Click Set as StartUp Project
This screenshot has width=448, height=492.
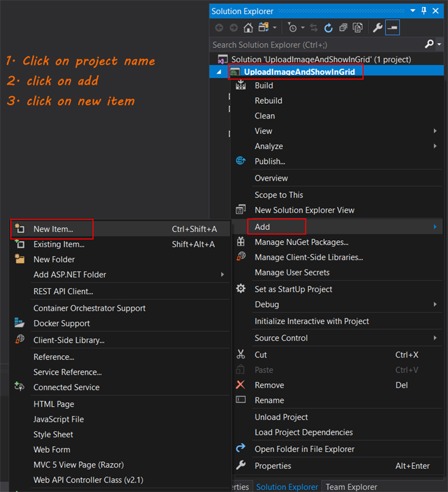pos(293,289)
